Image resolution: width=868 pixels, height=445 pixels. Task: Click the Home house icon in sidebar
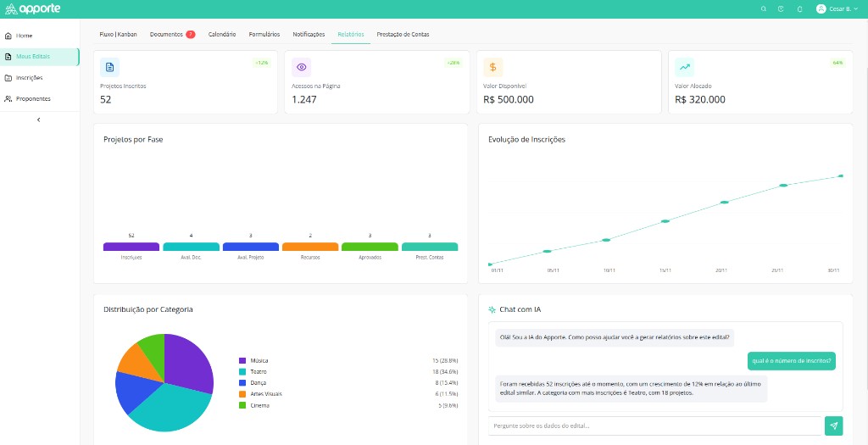(x=8, y=36)
